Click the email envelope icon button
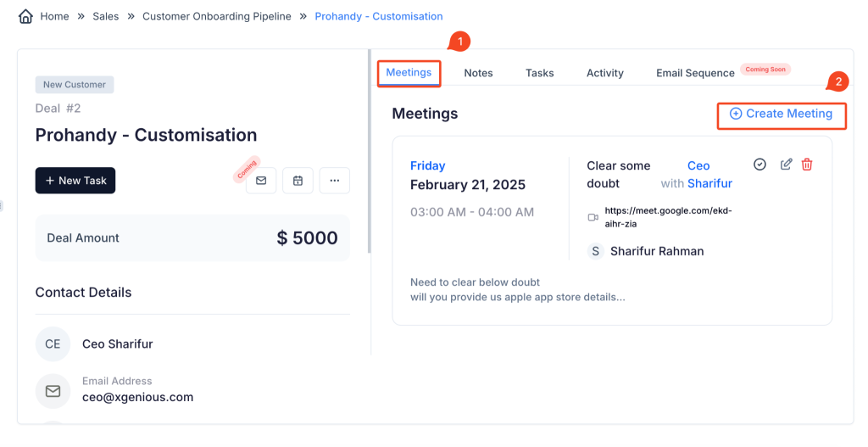The width and height of the screenshot is (868, 447). 261,181
